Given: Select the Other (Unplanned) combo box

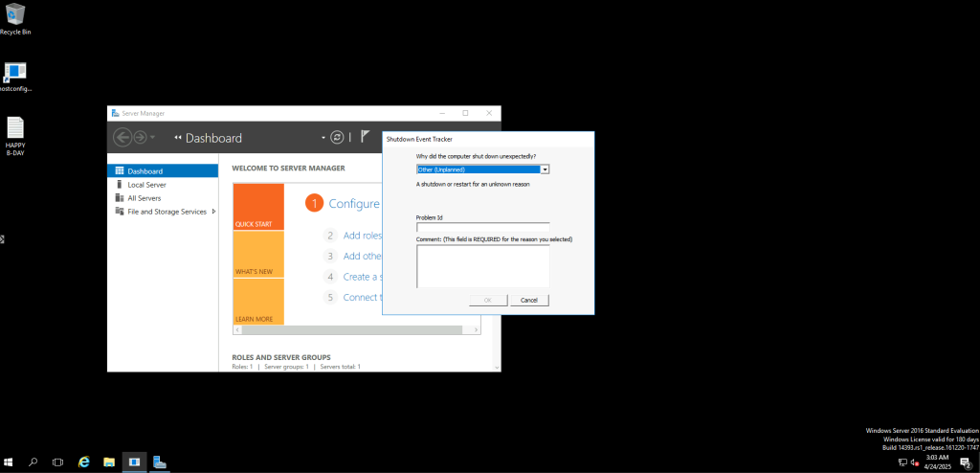Looking at the screenshot, I should click(482, 169).
